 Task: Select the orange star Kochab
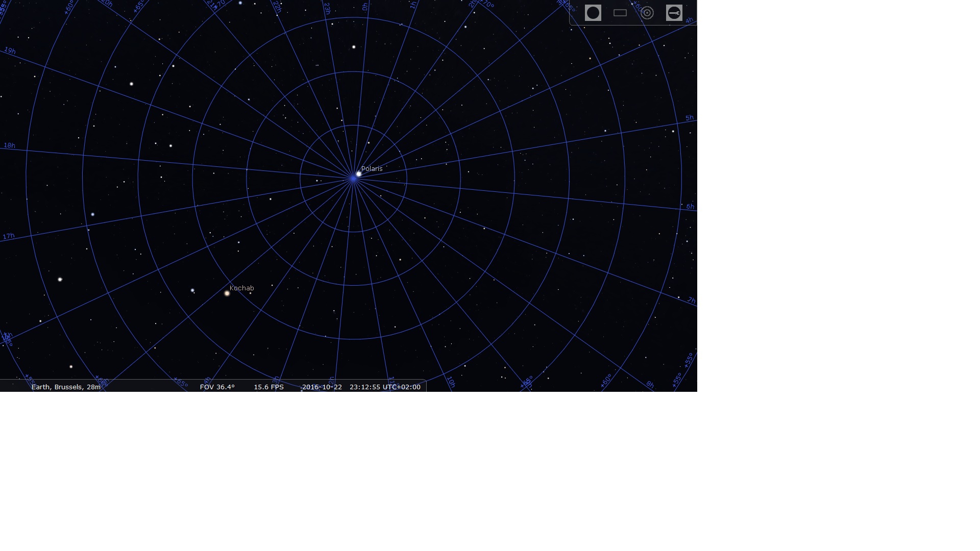click(227, 293)
